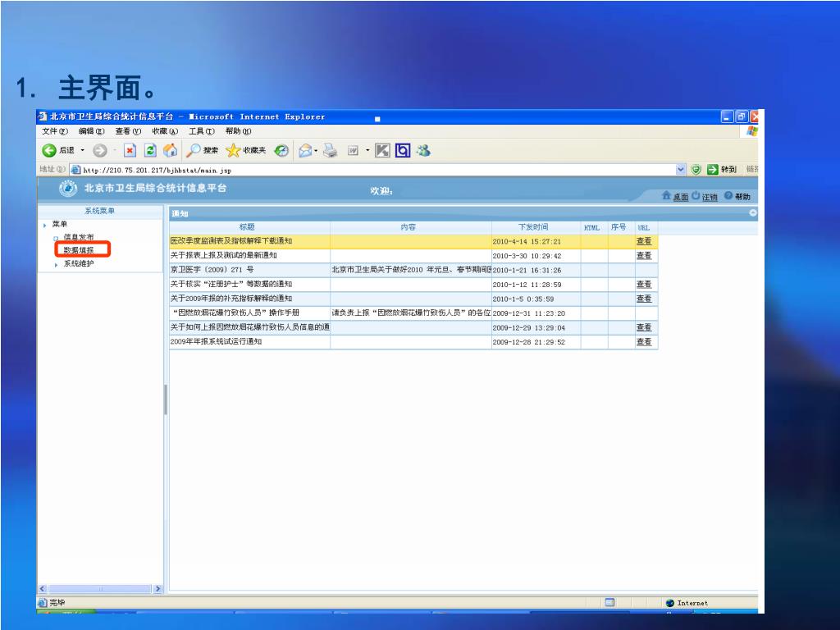Open the 帮助(H) menu

tap(238, 131)
